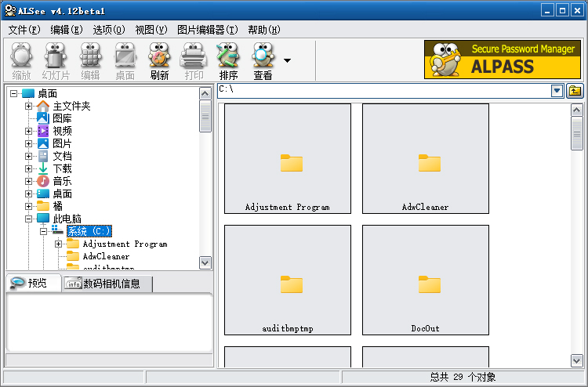Image resolution: width=588 pixels, height=387 pixels.
Task: Select the 橘 folder in tree
Action: 58,206
